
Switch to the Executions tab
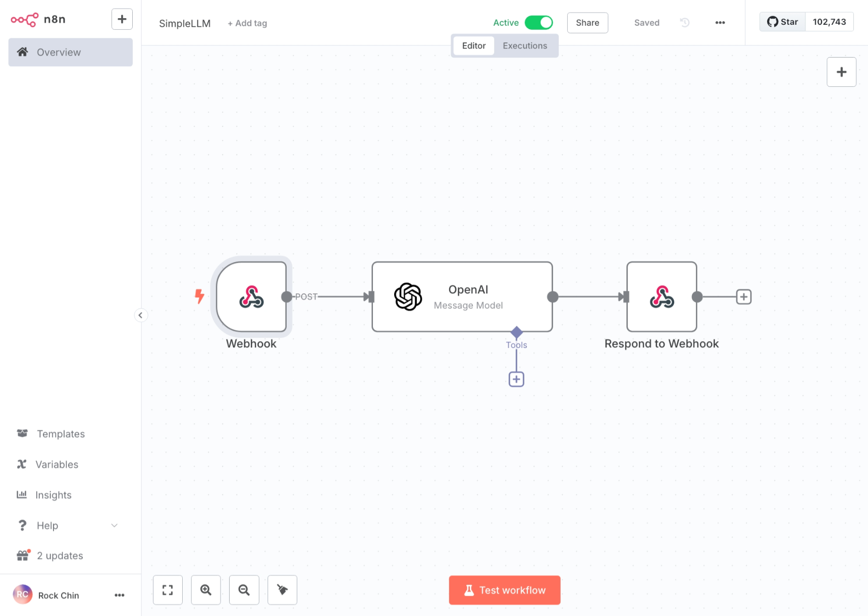point(525,46)
